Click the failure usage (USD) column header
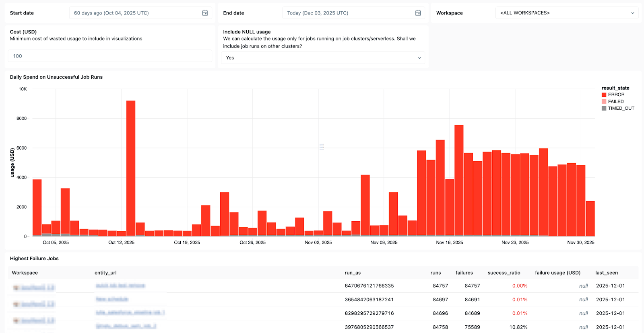Viewport: 644px width, 333px height. tap(557, 273)
